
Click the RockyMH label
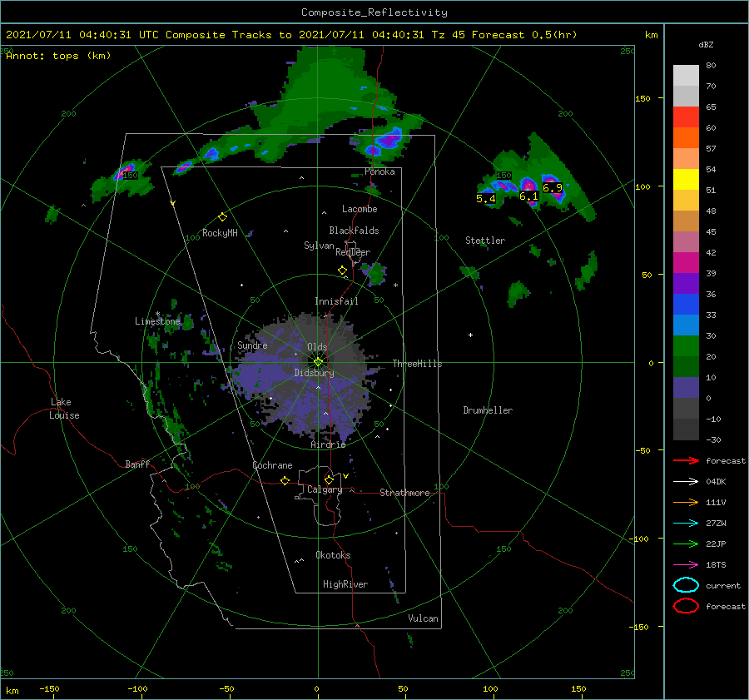click(220, 233)
